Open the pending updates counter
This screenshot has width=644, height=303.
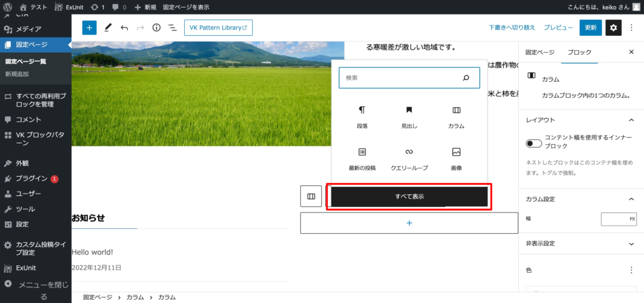(97, 7)
